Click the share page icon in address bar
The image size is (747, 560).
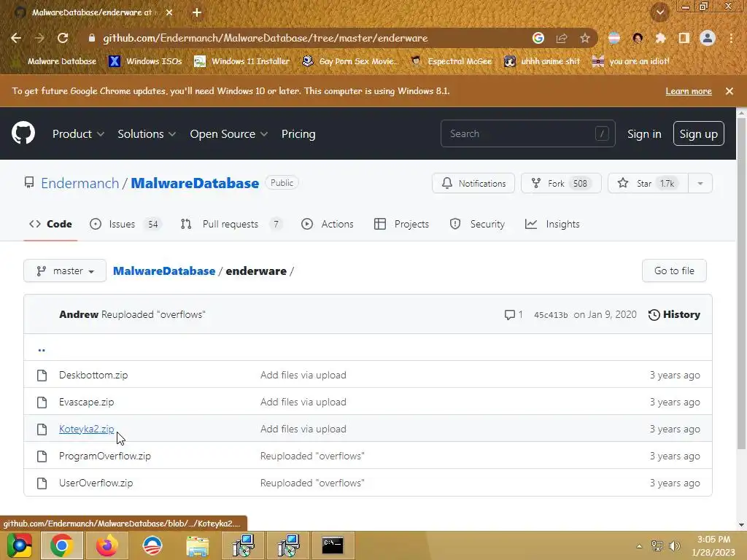(562, 38)
